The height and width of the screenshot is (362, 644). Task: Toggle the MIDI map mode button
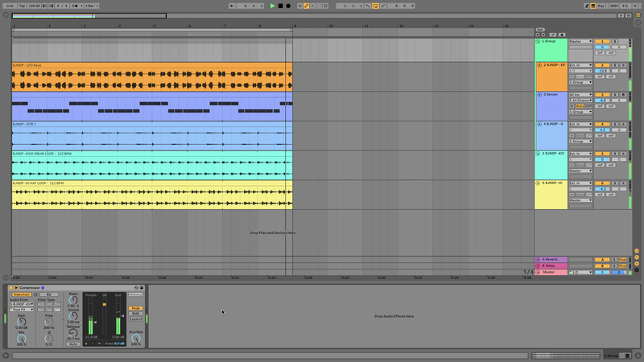(615, 6)
